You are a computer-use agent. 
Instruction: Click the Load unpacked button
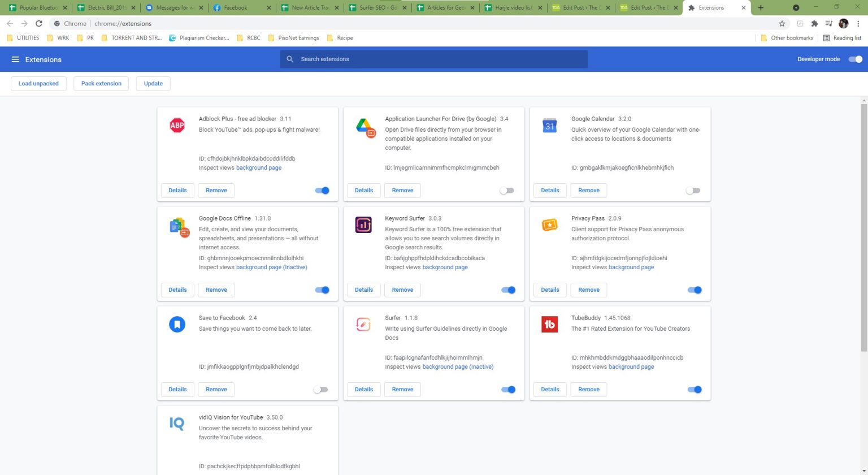(38, 83)
